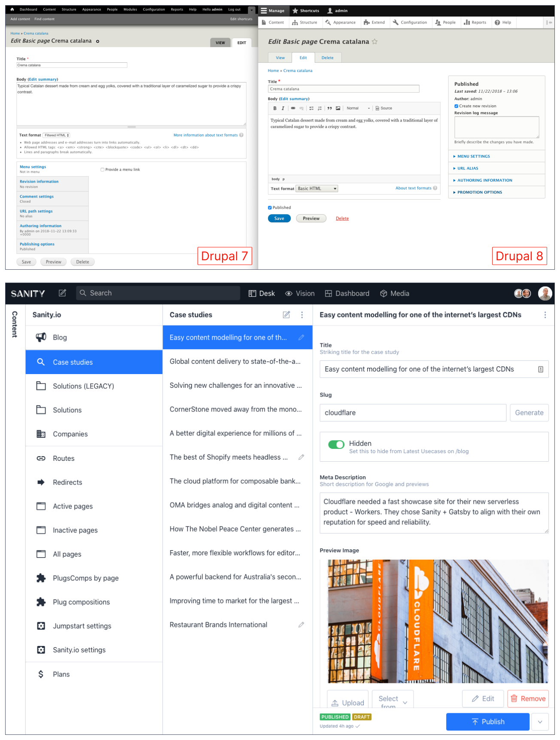Click the user avatar in Sanity top right
This screenshot has width=560, height=740.
545,293
